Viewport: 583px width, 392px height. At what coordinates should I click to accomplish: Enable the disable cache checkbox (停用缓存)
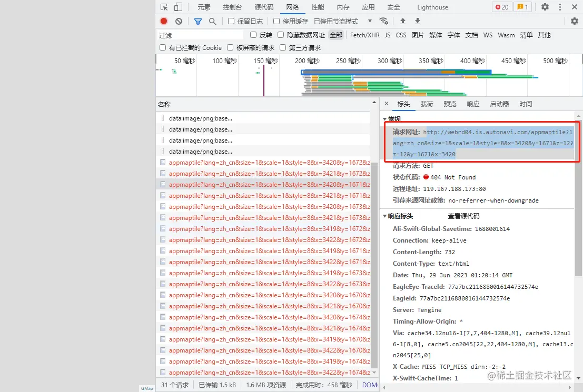coord(276,21)
